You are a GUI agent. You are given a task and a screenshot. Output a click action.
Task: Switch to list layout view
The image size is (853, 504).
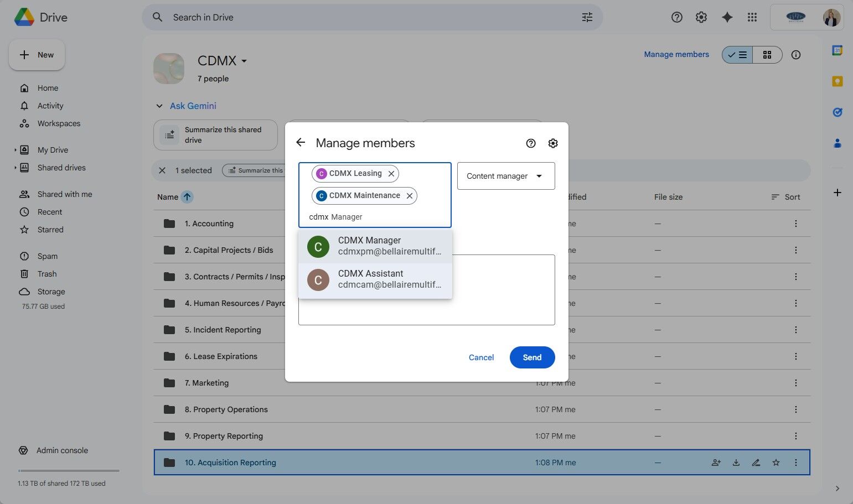(x=737, y=55)
